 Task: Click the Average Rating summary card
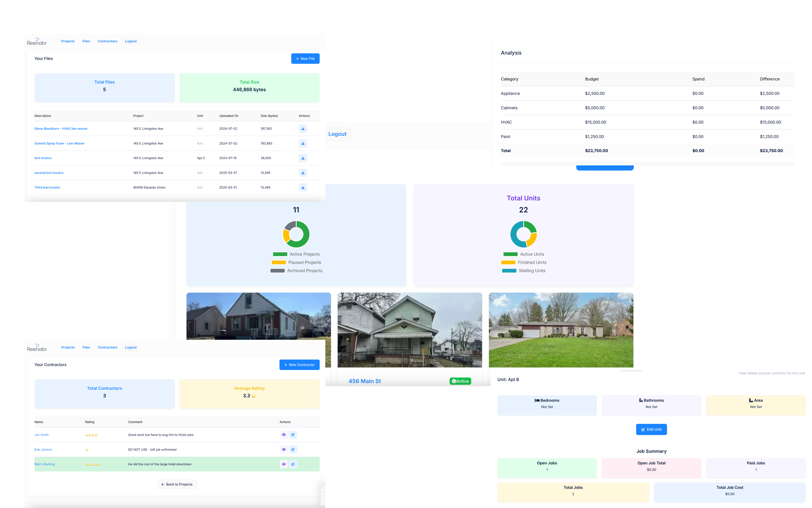pyautogui.click(x=249, y=394)
